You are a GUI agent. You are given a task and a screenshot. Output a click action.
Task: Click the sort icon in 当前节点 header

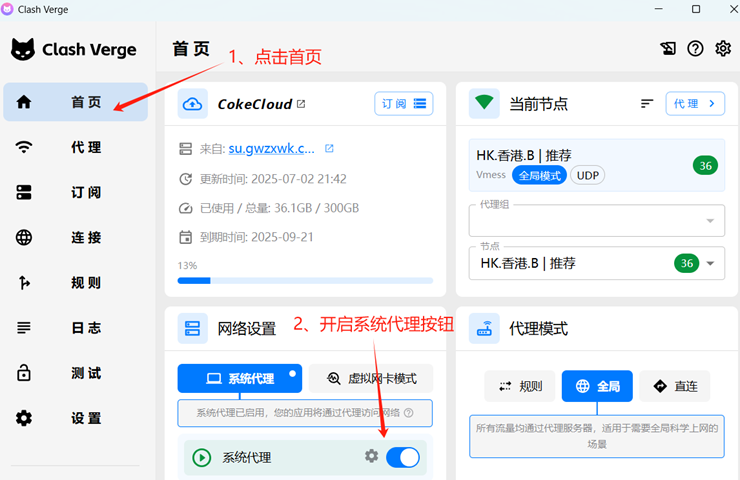tap(647, 103)
